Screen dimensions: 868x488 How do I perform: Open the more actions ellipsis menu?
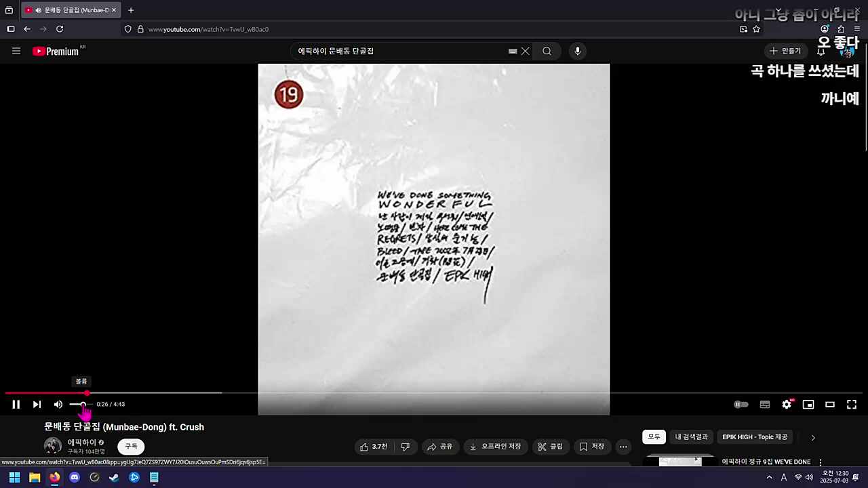point(623,447)
